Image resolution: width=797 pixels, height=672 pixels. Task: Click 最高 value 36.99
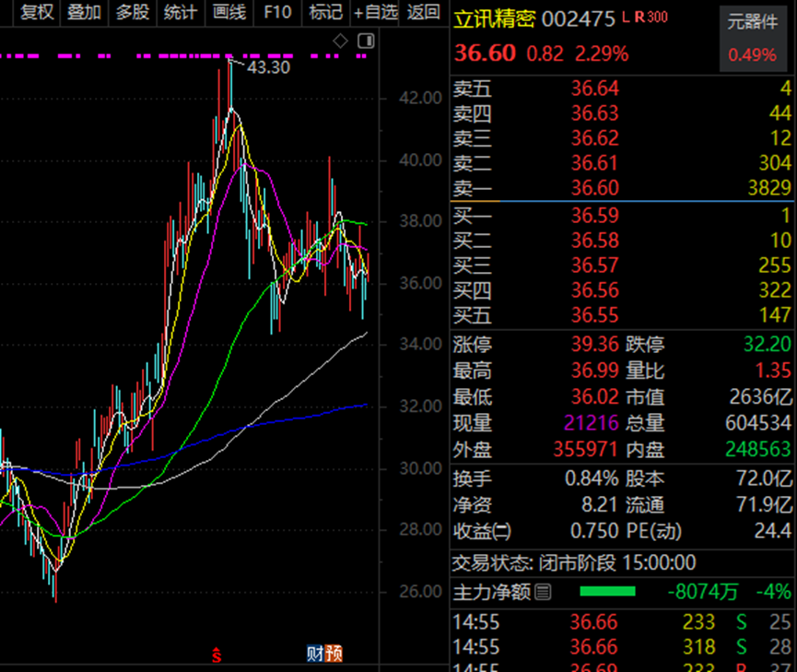(594, 371)
